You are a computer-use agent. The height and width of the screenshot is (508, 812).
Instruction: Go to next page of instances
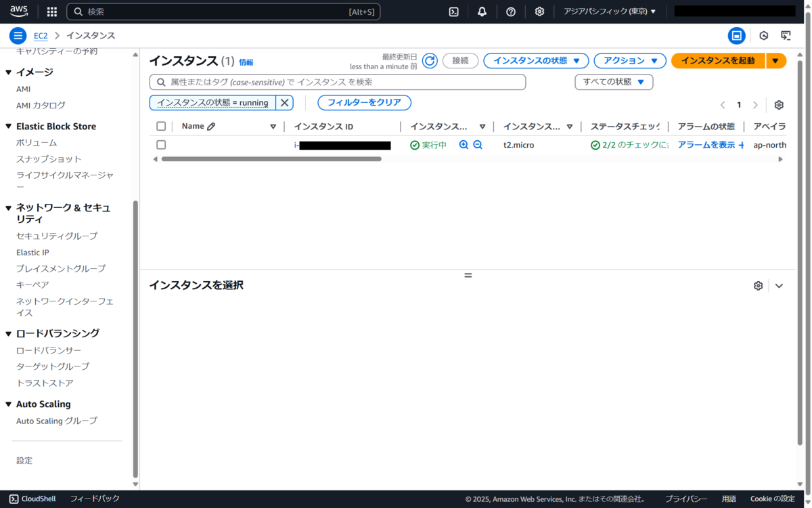point(755,105)
